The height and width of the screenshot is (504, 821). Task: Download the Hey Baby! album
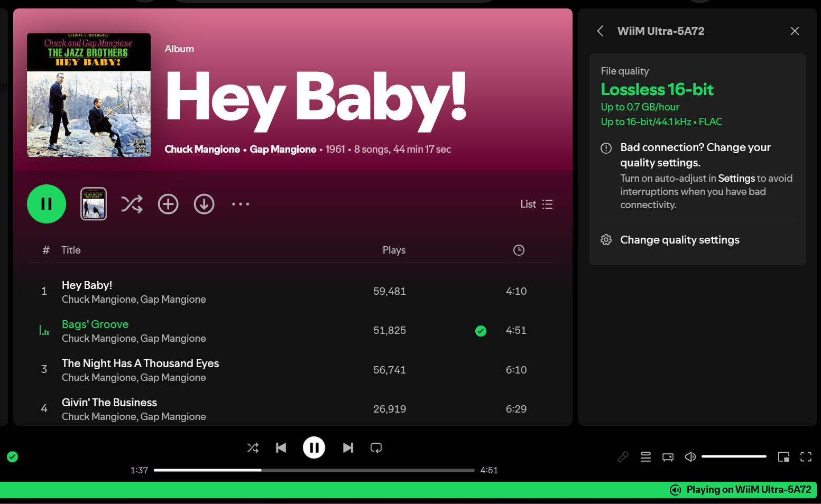[204, 204]
